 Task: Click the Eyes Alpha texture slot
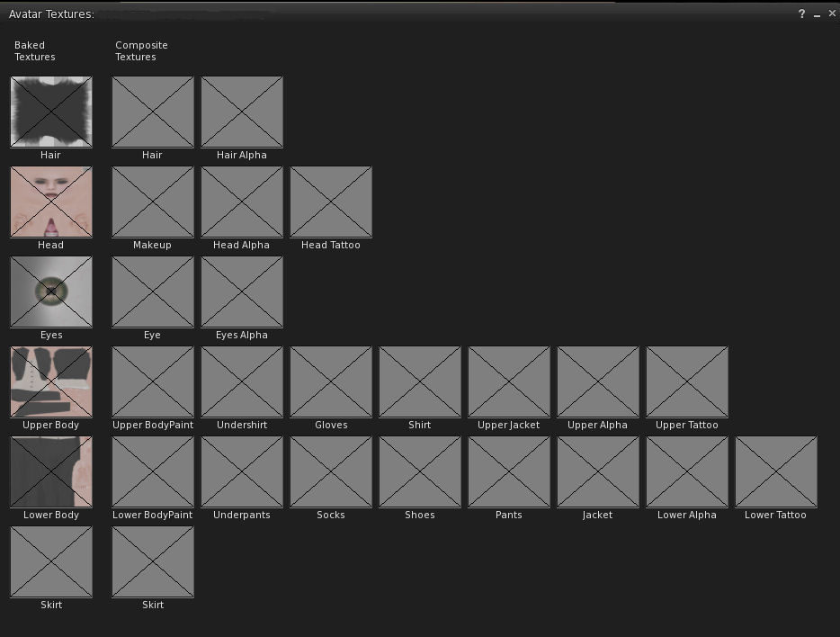[242, 292]
